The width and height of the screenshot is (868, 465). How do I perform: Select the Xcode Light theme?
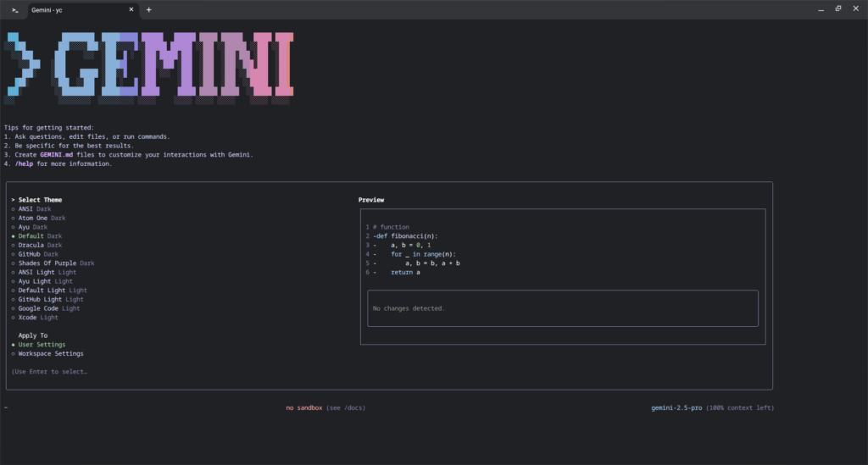coord(35,318)
